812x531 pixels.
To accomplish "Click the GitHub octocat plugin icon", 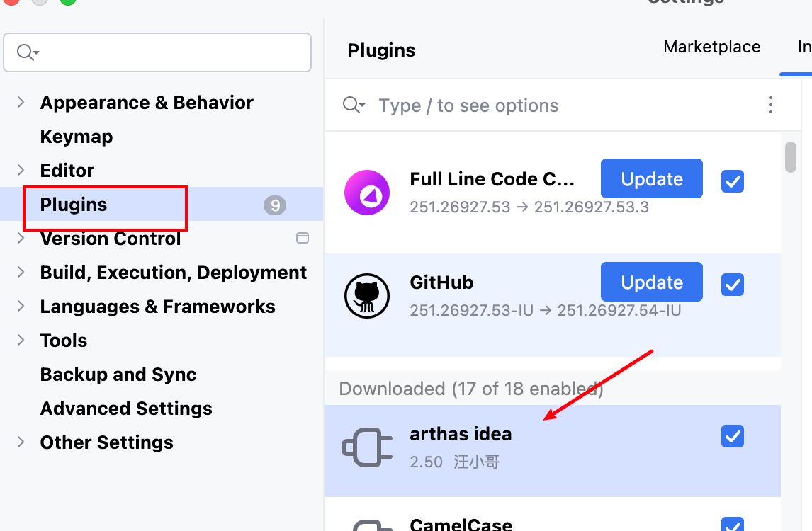I will [x=367, y=295].
